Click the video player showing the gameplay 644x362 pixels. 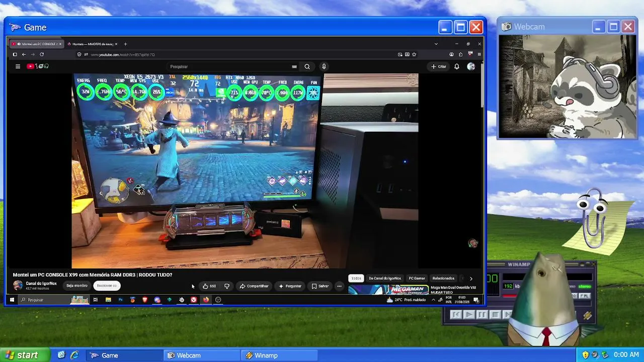(x=245, y=171)
